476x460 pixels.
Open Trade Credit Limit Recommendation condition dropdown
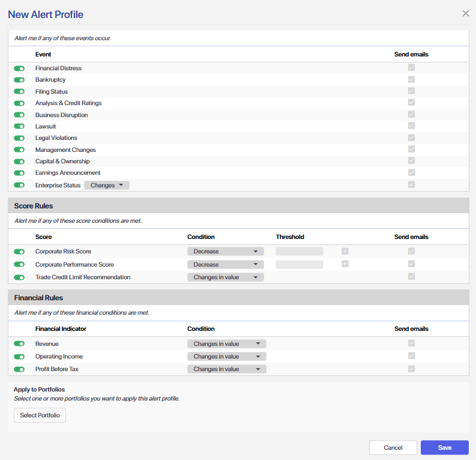click(226, 277)
